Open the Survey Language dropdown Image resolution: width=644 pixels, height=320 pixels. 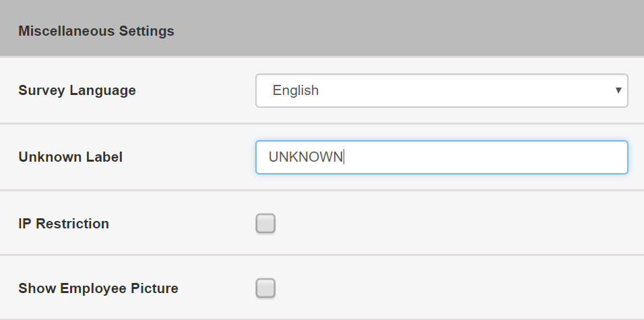click(441, 90)
